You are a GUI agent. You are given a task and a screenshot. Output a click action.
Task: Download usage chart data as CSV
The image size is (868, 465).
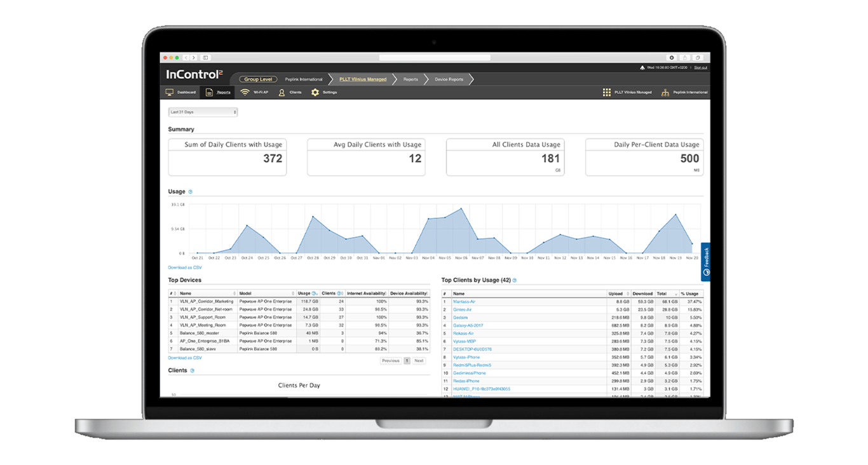click(185, 267)
